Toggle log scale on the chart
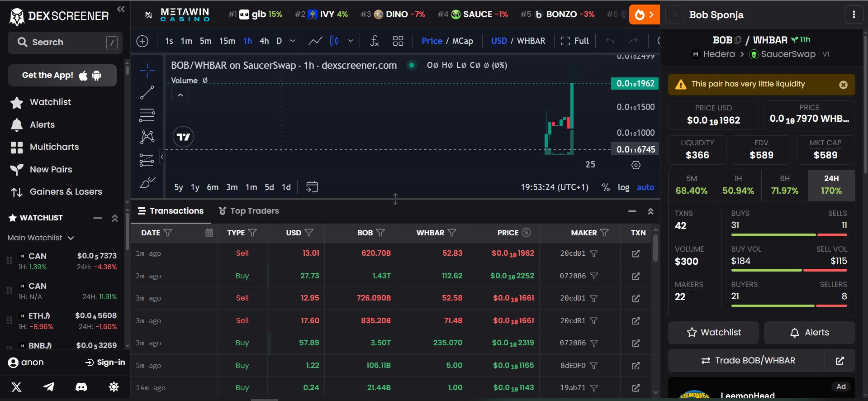868x401 pixels. (623, 187)
